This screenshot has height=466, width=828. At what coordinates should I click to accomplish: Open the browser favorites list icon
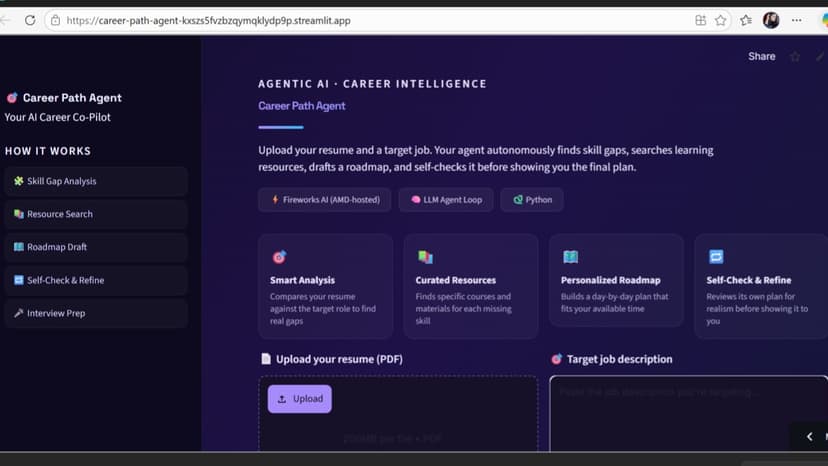[x=746, y=21]
